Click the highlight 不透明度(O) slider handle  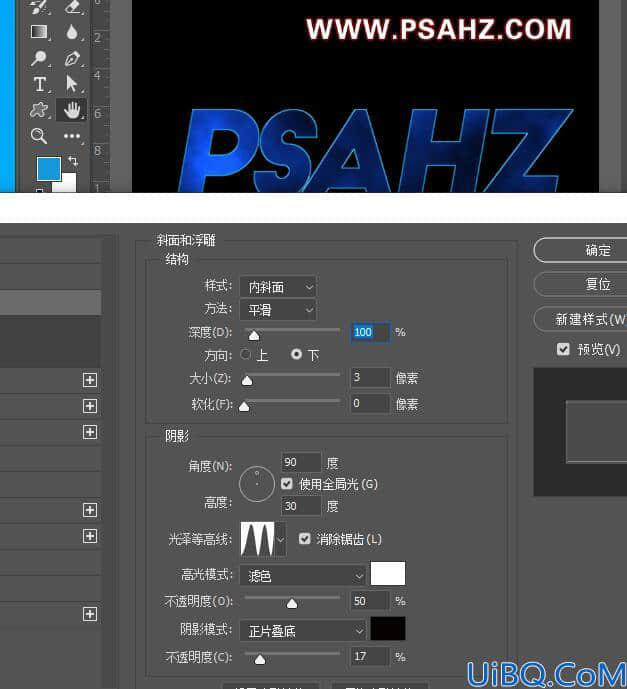coord(292,604)
